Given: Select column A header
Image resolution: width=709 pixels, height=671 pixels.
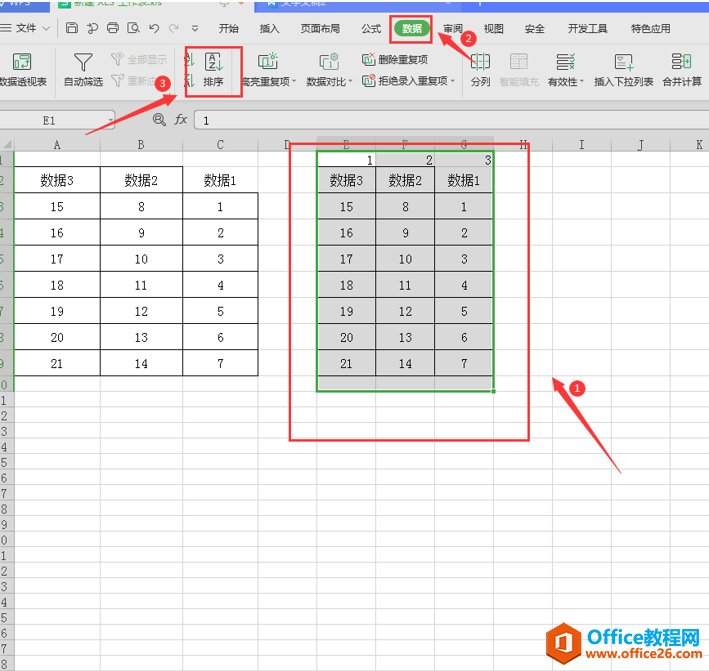Looking at the screenshot, I should 57,145.
